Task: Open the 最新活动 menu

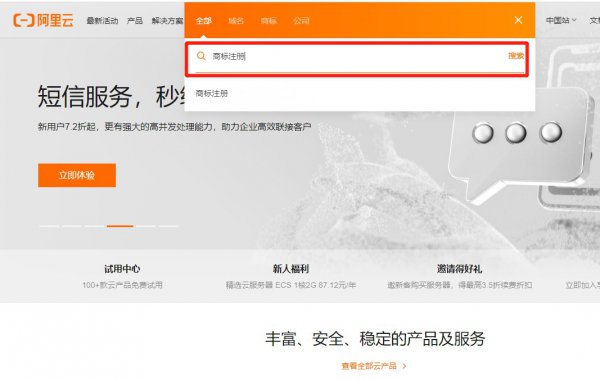Action: click(102, 21)
